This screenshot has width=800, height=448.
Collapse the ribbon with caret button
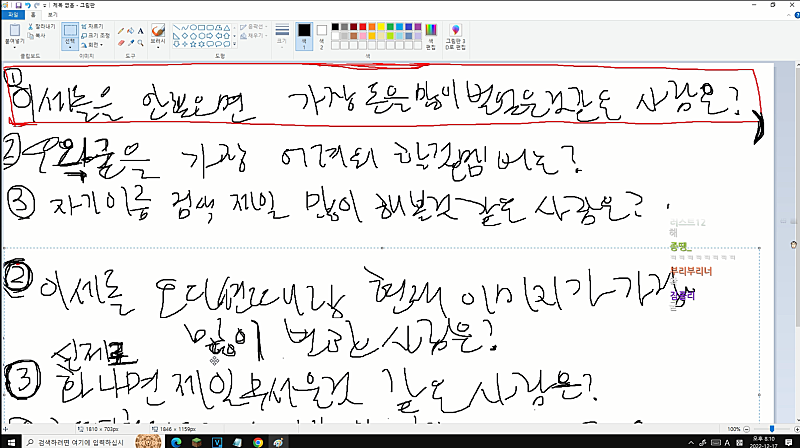click(788, 15)
